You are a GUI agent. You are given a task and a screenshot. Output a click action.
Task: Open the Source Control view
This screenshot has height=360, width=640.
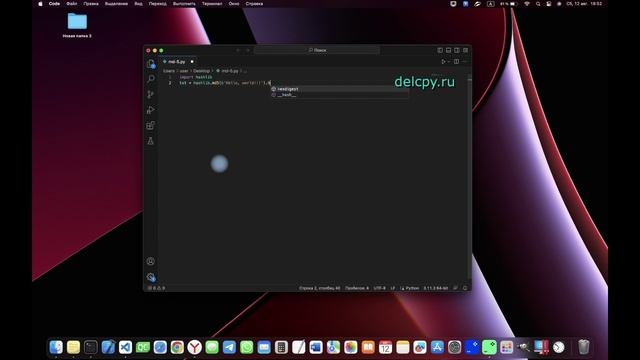coord(151,94)
